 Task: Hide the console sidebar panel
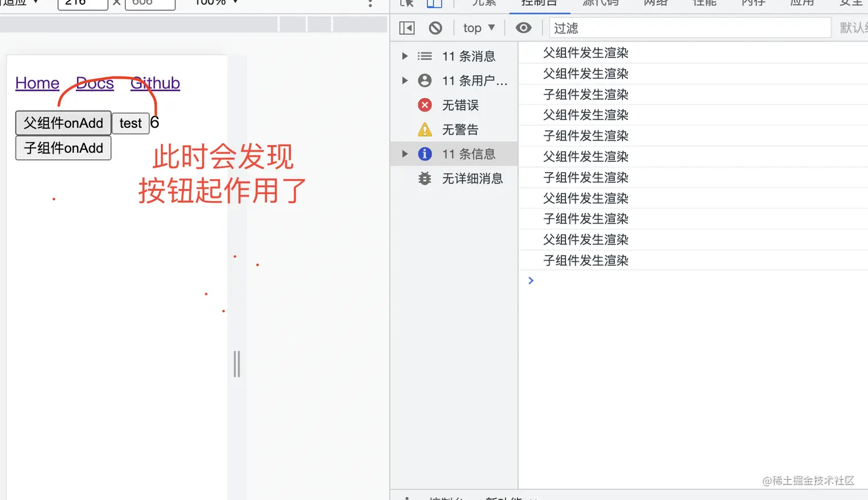tap(407, 27)
